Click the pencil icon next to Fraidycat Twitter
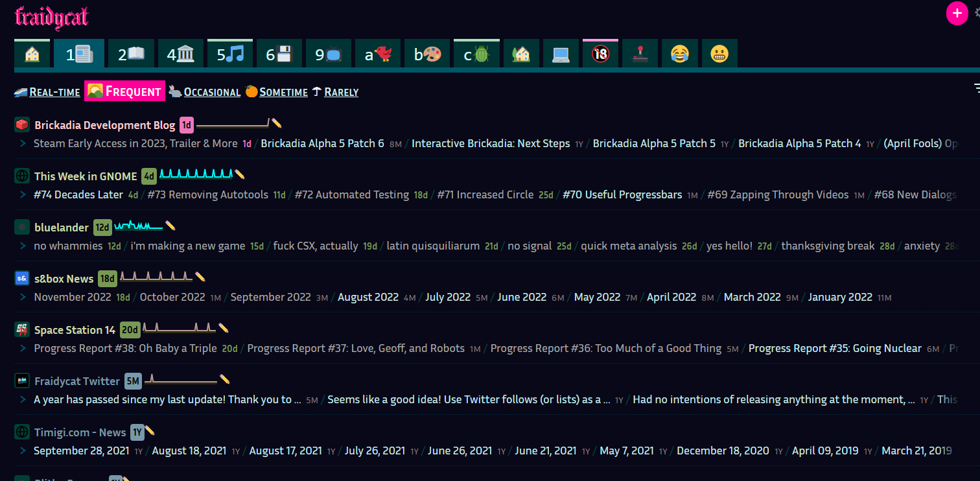Screen dimensions: 980x481 [x=224, y=379]
